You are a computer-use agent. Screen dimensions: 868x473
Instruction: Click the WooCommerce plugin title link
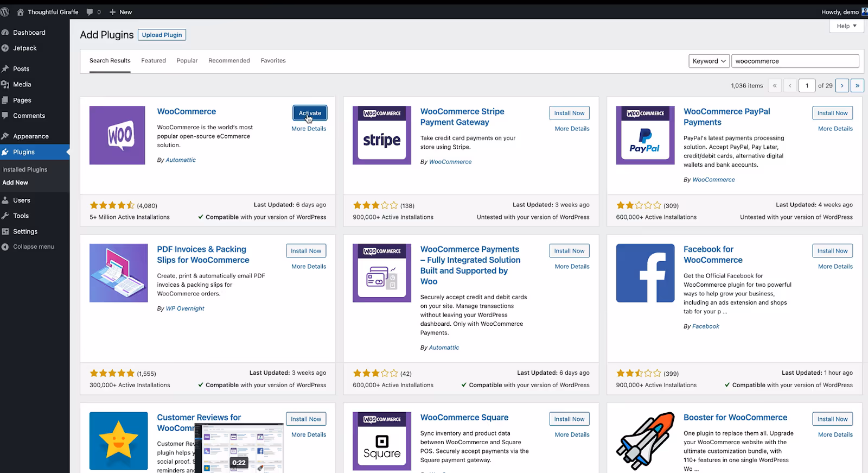(x=187, y=111)
